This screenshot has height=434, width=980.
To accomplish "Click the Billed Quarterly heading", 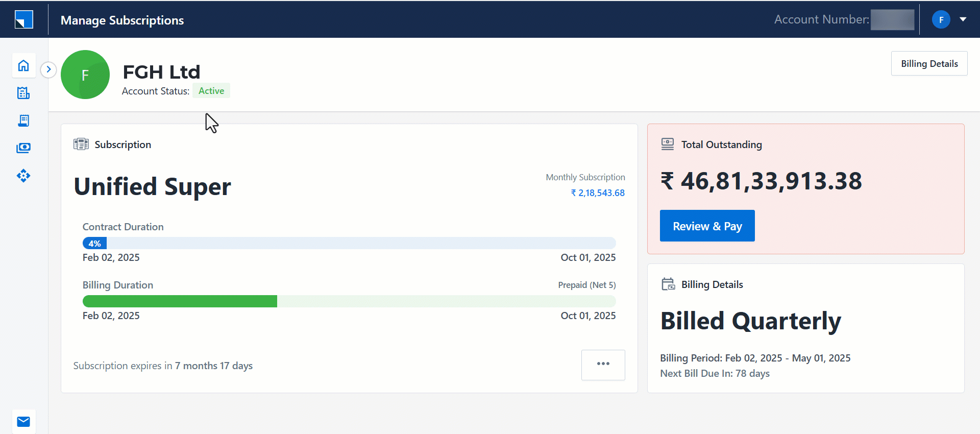I will coord(750,321).
